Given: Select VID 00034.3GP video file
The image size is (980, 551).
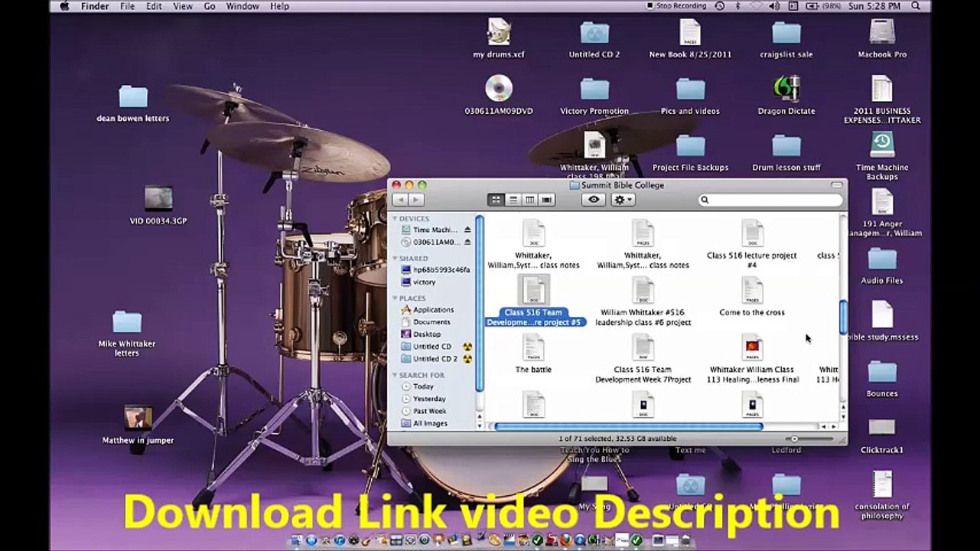Looking at the screenshot, I should coord(158,205).
